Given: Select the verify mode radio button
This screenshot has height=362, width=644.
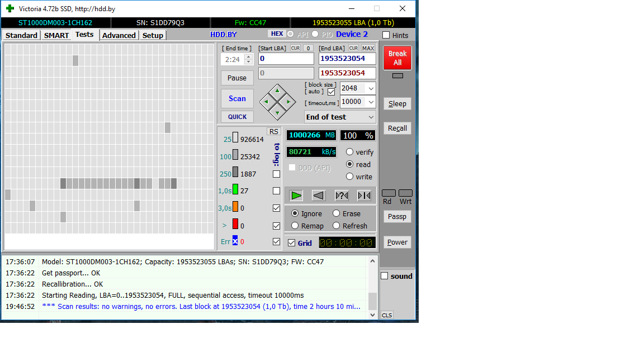Looking at the screenshot, I should [349, 152].
